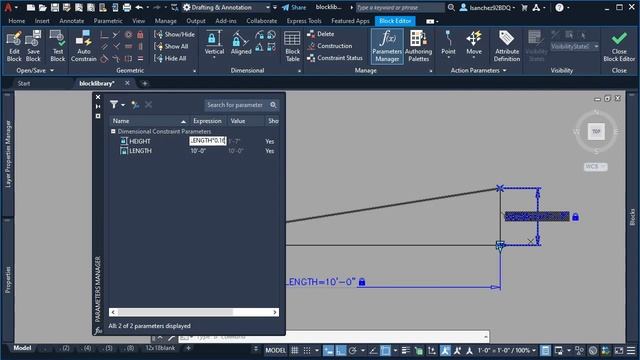Click the Undo arrow in quick access toolbar
Viewport: 640px width, 360px height.
(x=139, y=7)
